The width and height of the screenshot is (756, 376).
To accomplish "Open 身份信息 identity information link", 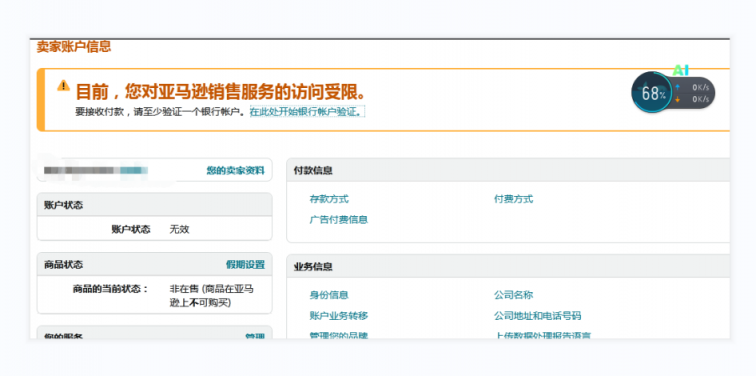I will tap(329, 295).
